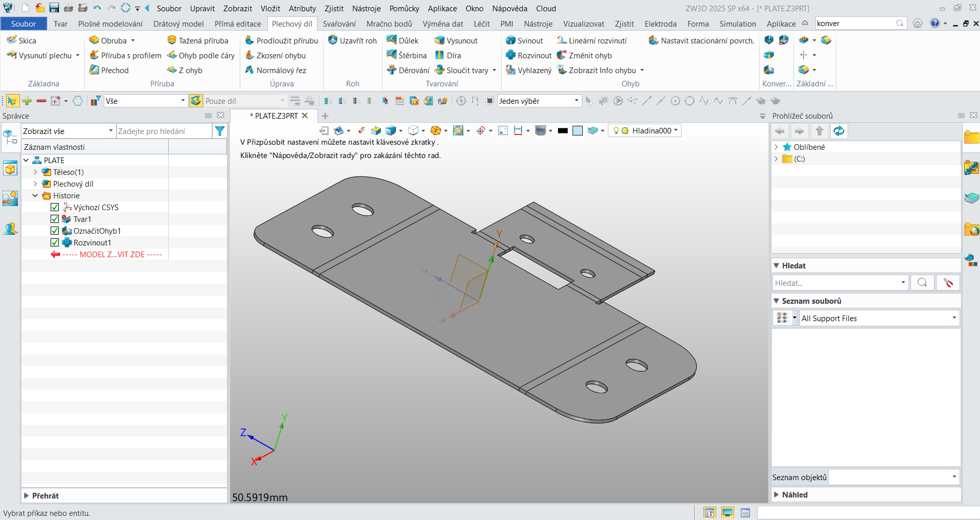Select Ohyb podle čáry tool
The height and width of the screenshot is (520, 980).
pos(201,55)
